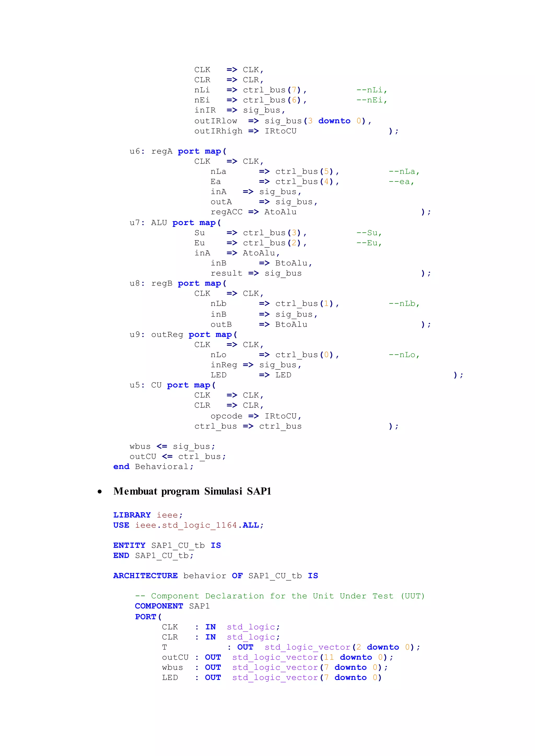Click the u5 CU port map line

pyautogui.click(x=172, y=385)
